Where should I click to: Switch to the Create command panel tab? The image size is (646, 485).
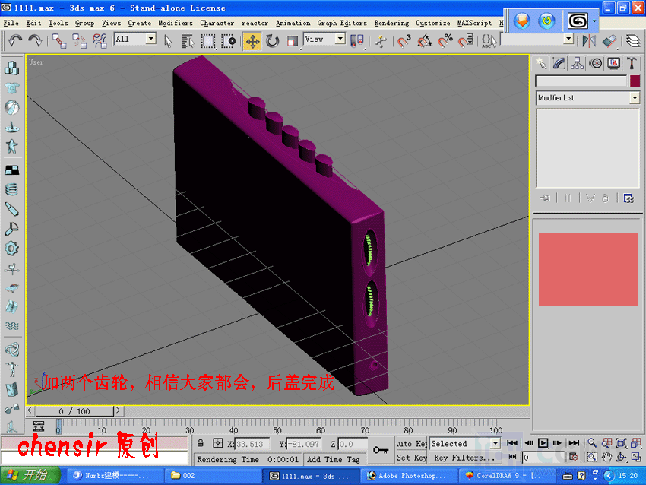point(541,63)
